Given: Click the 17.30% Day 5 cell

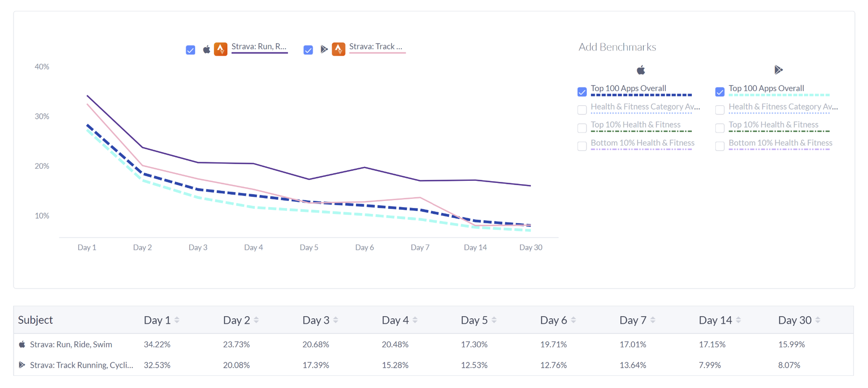Looking at the screenshot, I should point(474,344).
